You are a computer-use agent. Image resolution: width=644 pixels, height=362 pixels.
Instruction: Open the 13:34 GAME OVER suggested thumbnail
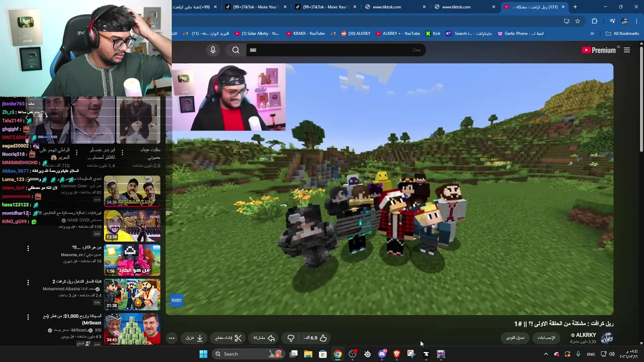coord(132,226)
